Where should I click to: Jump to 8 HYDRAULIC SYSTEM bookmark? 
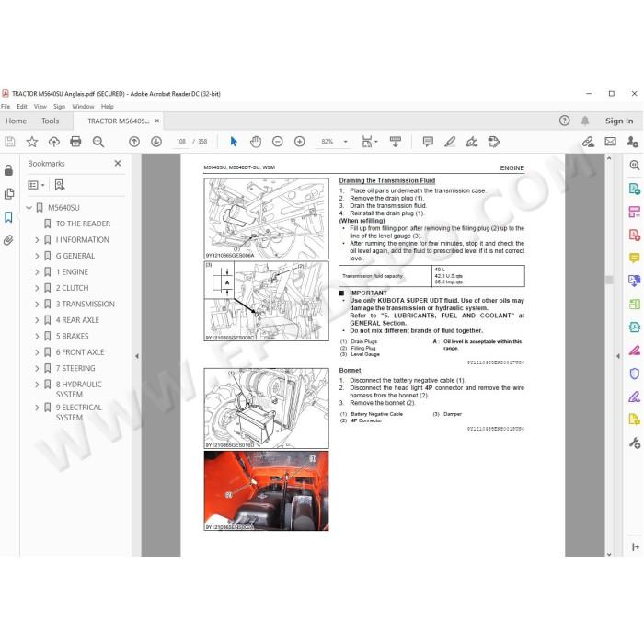(x=79, y=389)
